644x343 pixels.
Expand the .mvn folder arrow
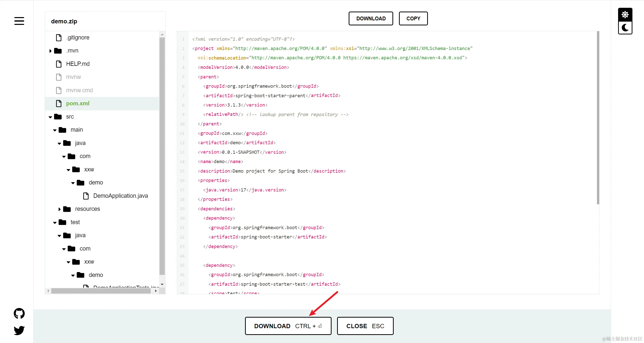pyautogui.click(x=50, y=51)
